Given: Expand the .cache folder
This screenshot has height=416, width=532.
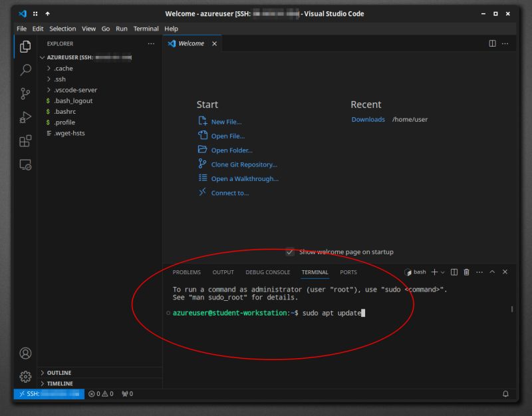Looking at the screenshot, I should (63, 69).
